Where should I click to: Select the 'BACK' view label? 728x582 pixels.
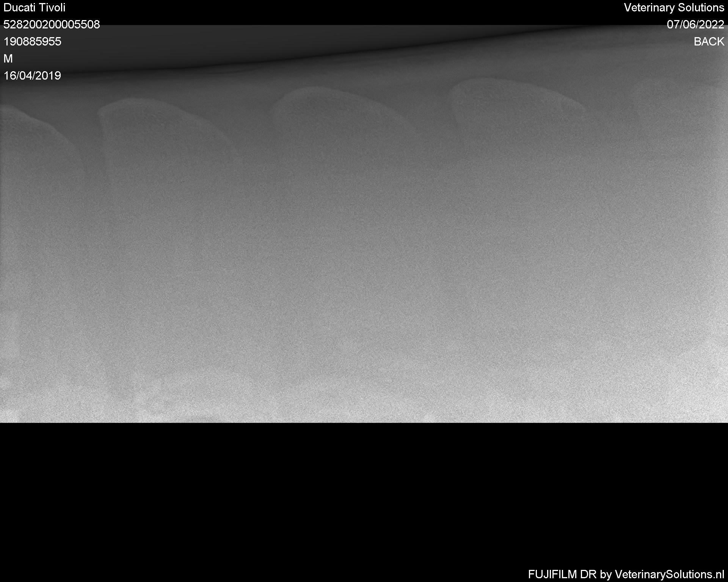coord(709,42)
